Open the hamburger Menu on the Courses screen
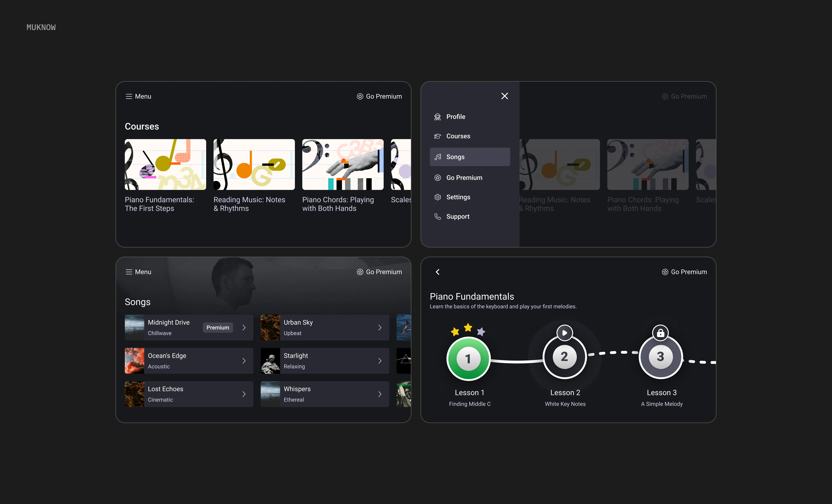Image resolution: width=832 pixels, height=504 pixels. coord(129,96)
